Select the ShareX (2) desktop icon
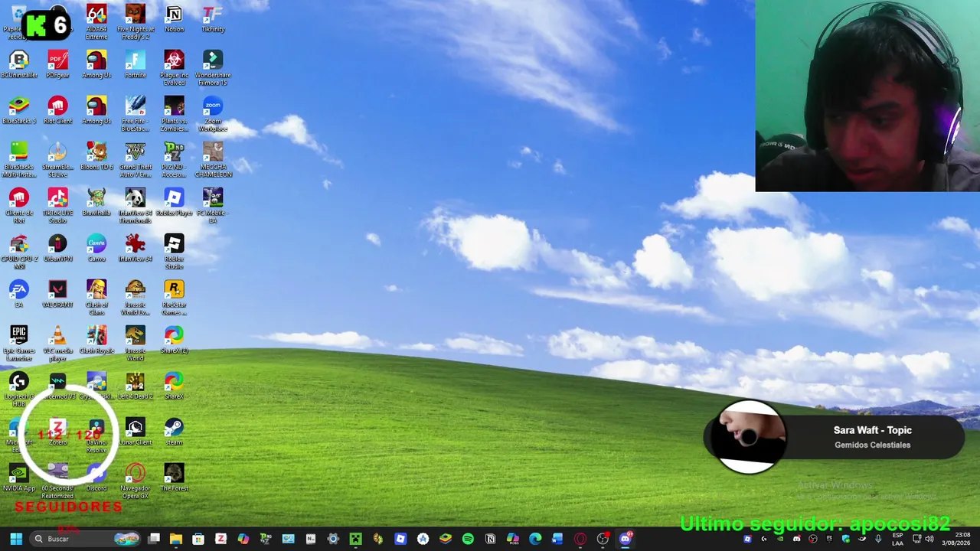980x551 pixels. coord(174,341)
